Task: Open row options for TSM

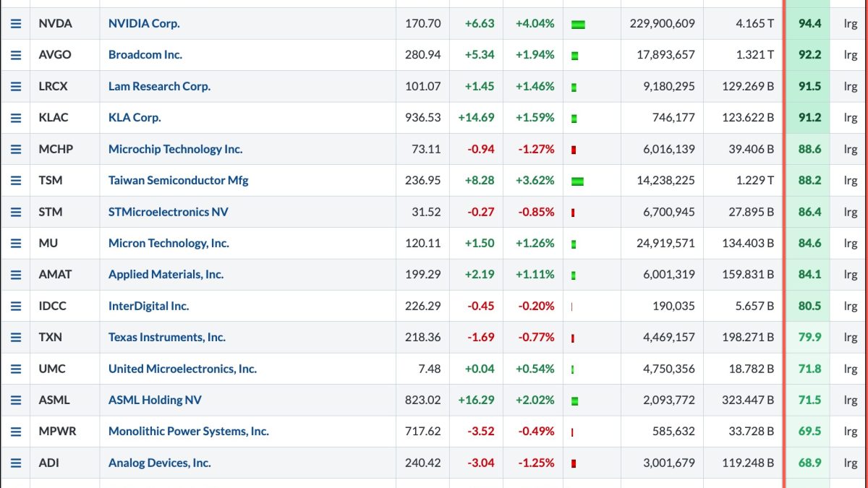Action: tap(15, 181)
